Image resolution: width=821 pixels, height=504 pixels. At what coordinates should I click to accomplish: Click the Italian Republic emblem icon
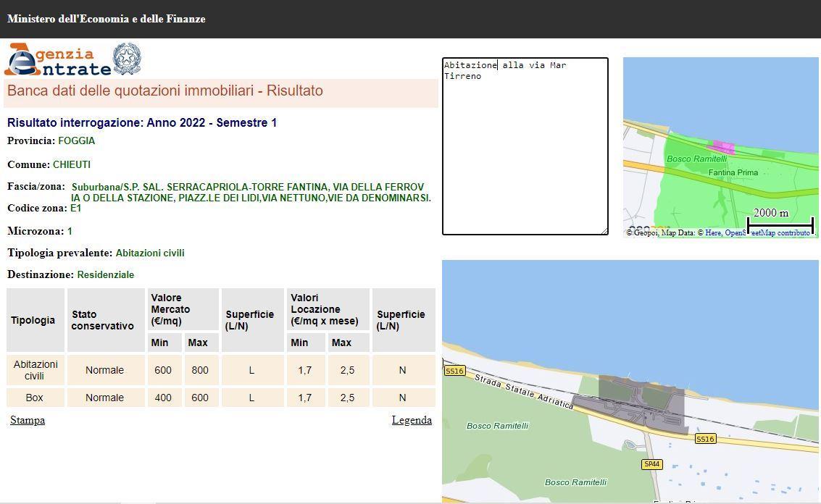(x=128, y=59)
